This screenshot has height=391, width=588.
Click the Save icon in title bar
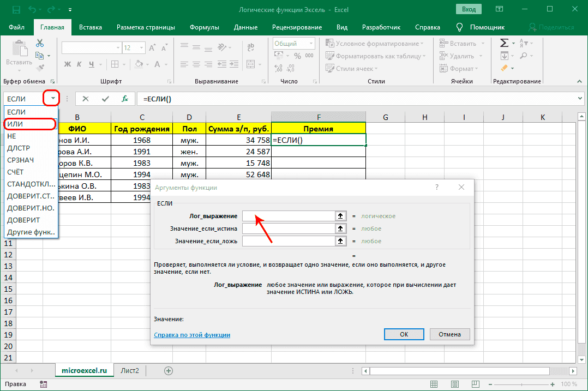pos(16,10)
